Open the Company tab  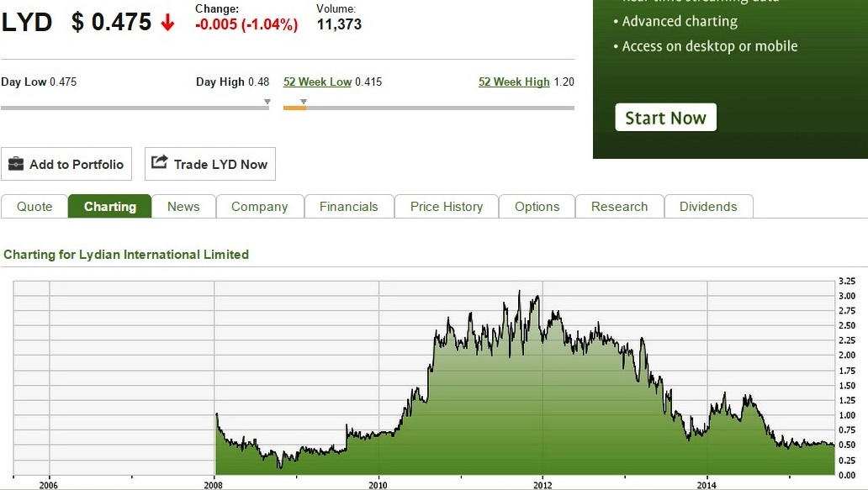coord(260,206)
